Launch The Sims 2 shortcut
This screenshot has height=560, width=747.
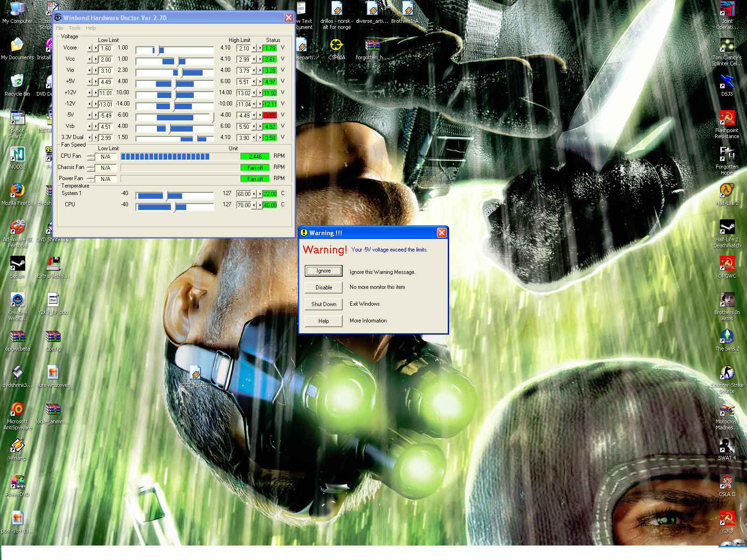[x=727, y=340]
